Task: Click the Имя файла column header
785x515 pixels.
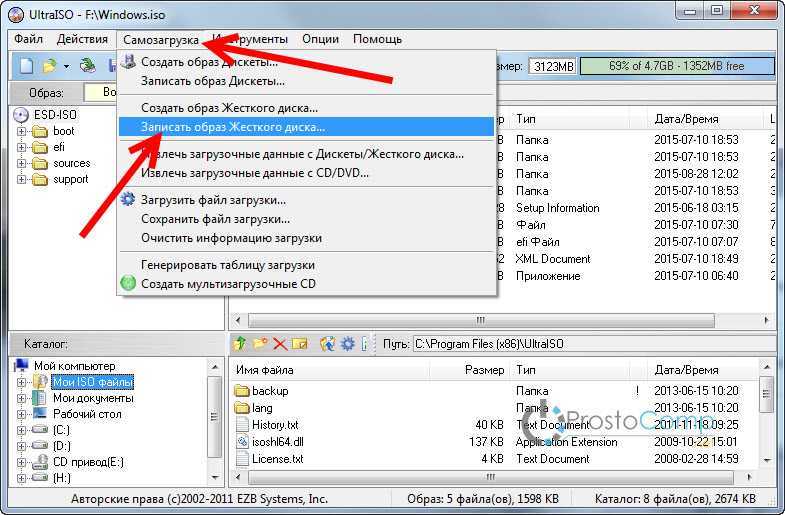Action: (330, 370)
